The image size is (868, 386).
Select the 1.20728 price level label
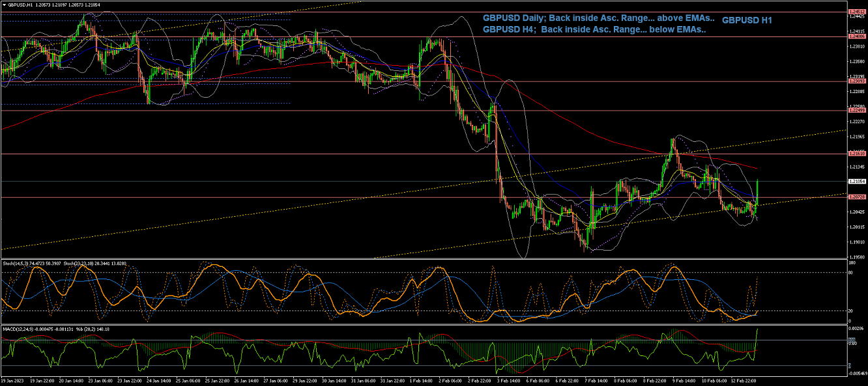tap(856, 197)
